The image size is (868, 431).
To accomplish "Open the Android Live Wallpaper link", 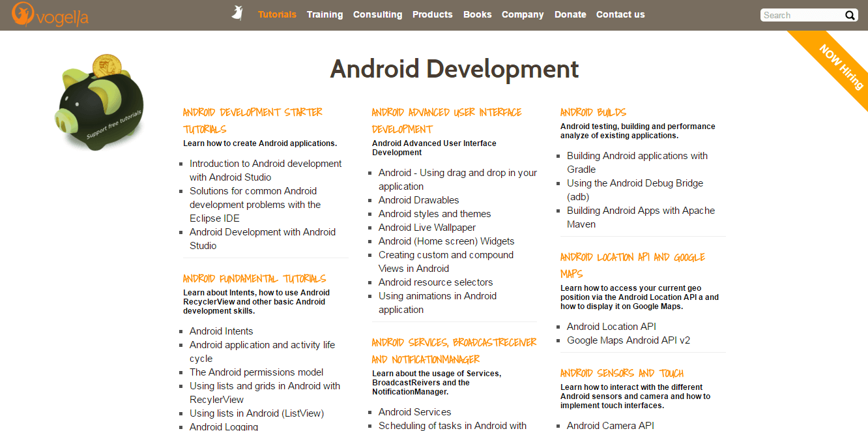I will [x=427, y=228].
